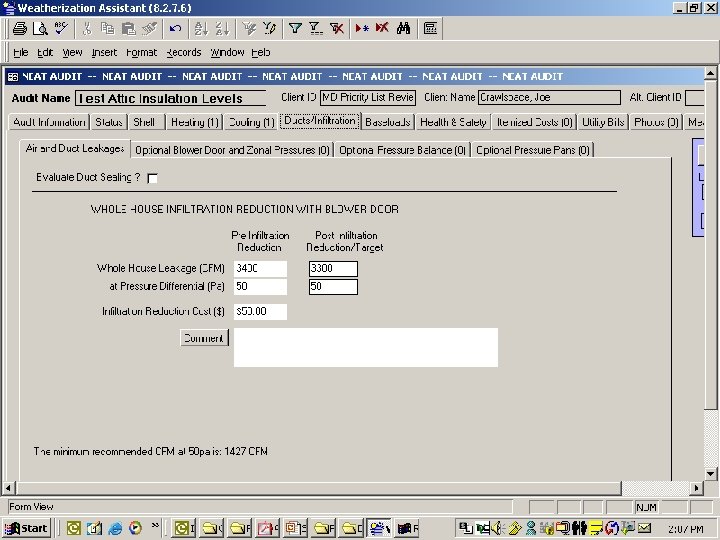The height and width of the screenshot is (540, 720).
Task: Open Optional Pressure Pans (0) tab
Action: click(533, 150)
